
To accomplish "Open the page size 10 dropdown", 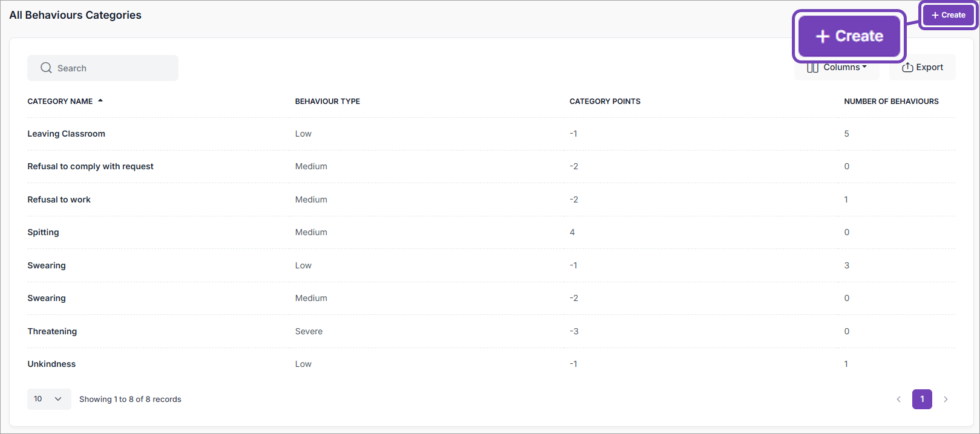I will coord(48,399).
